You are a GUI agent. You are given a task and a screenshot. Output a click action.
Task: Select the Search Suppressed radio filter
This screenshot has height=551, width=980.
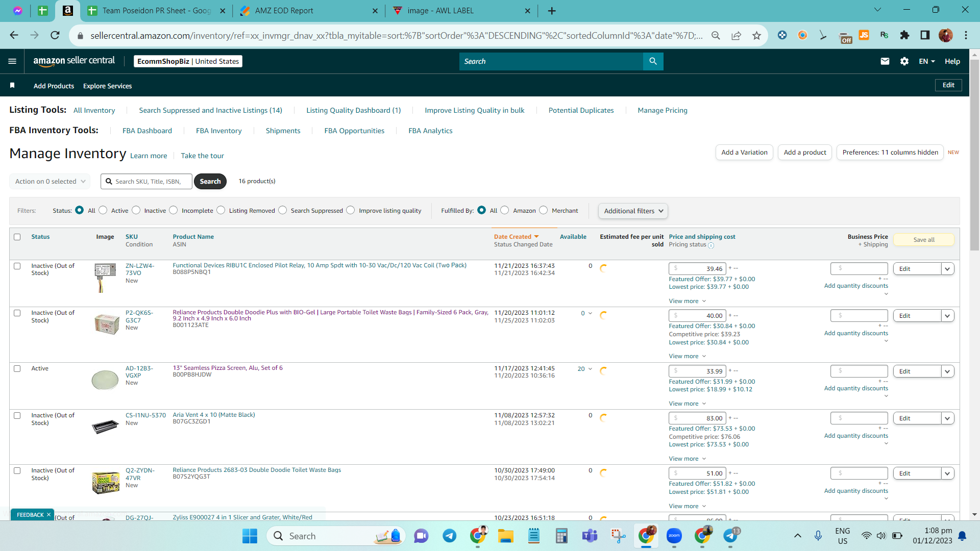283,210
